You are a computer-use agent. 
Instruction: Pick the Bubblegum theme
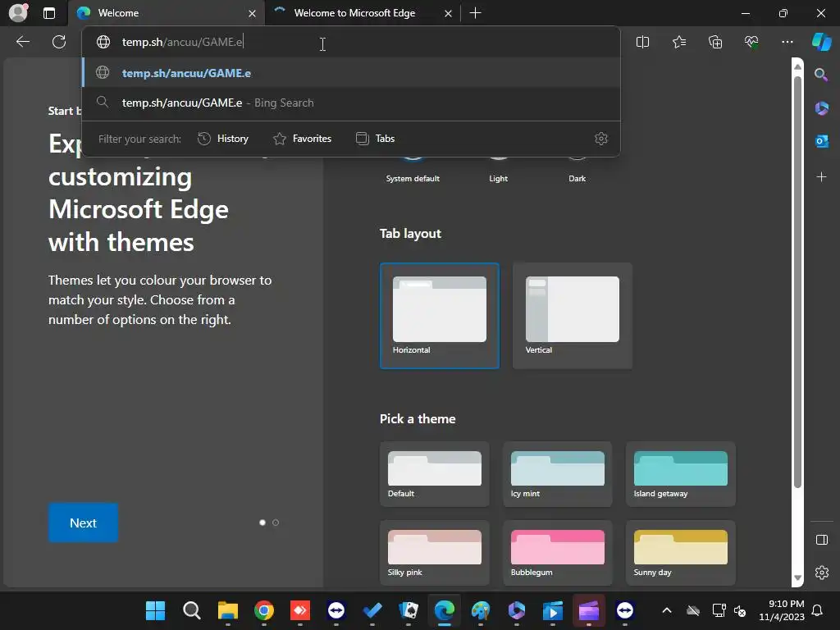[x=557, y=552]
